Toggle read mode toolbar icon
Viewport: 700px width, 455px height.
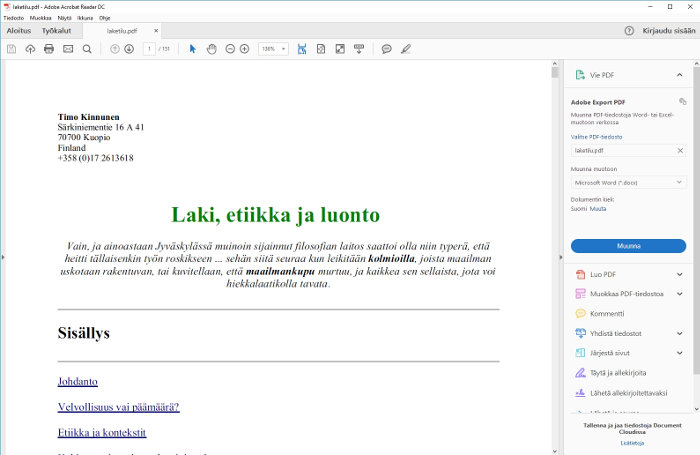pyautogui.click(x=359, y=49)
